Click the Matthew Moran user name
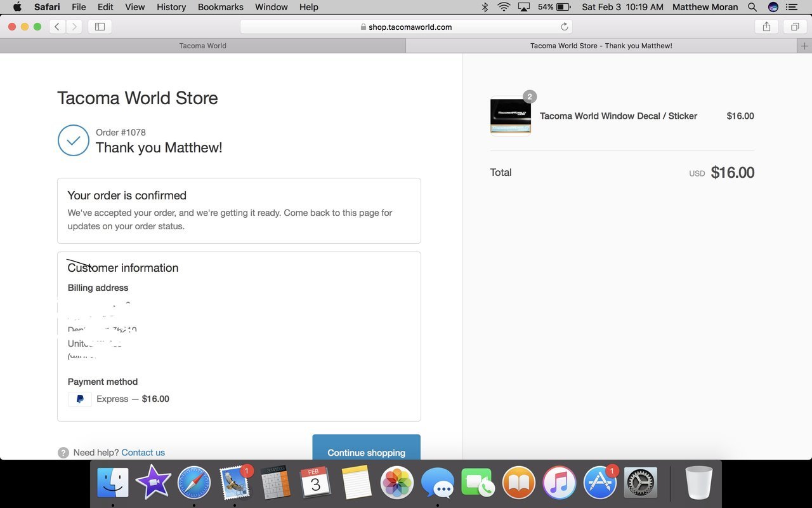812x508 pixels. click(x=705, y=7)
